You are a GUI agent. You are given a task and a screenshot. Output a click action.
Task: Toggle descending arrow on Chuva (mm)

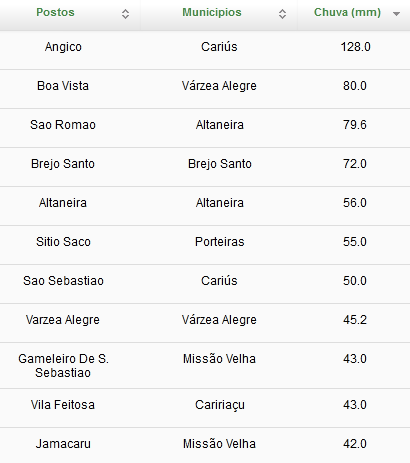396,14
